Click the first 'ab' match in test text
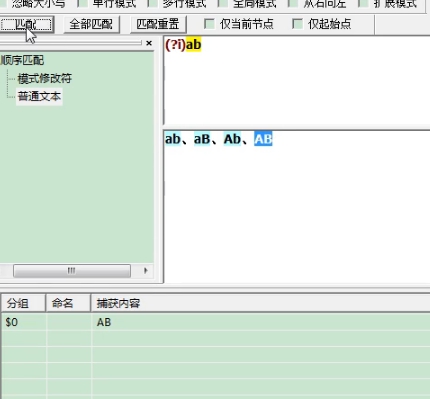The image size is (430, 399). 173,139
